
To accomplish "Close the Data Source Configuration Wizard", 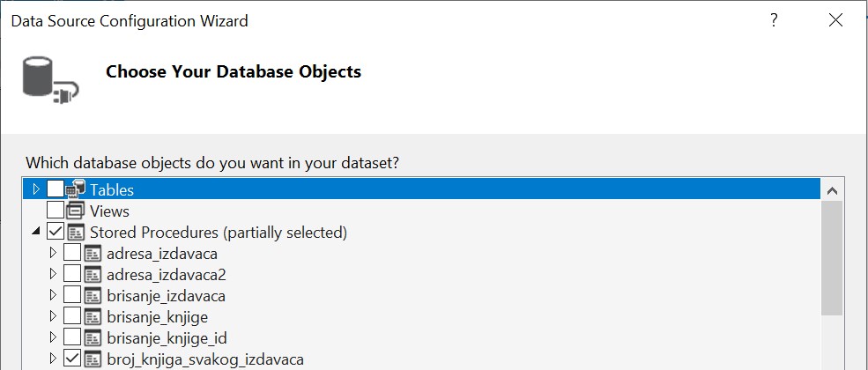I will (x=835, y=20).
